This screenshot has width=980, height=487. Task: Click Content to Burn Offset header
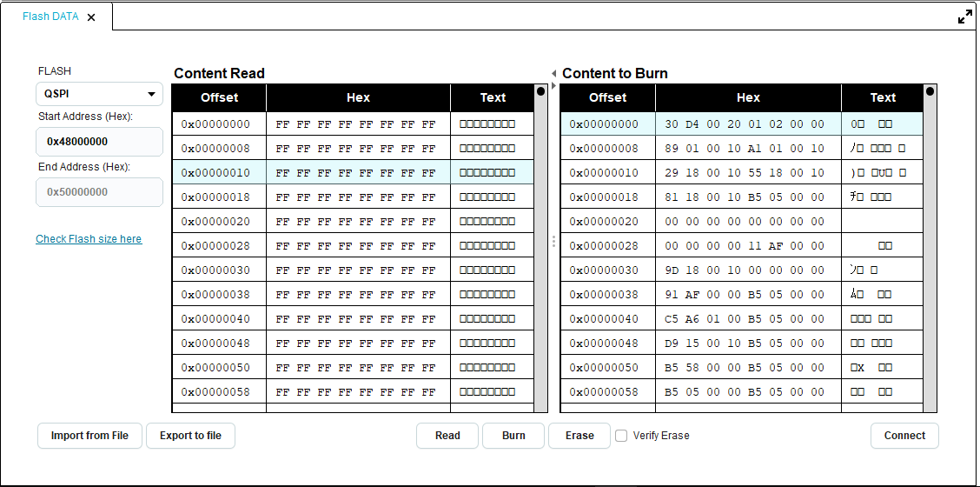pyautogui.click(x=607, y=97)
